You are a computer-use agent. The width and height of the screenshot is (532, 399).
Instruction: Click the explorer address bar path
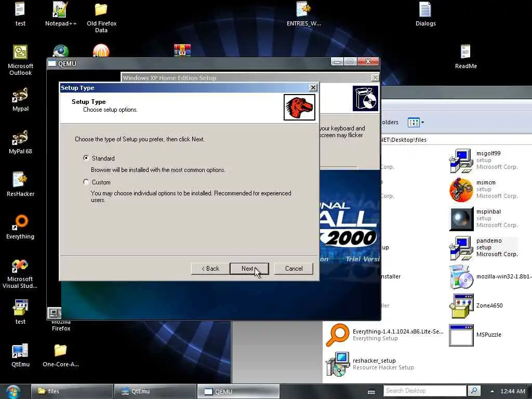[456, 140]
